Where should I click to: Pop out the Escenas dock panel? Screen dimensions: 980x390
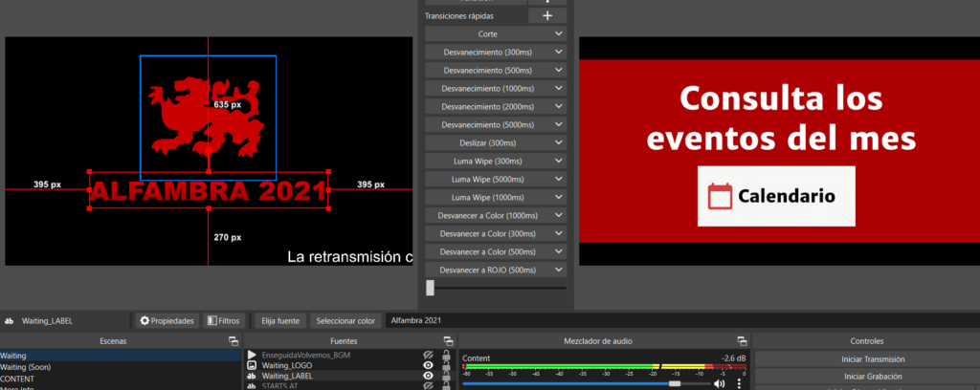coord(233,341)
